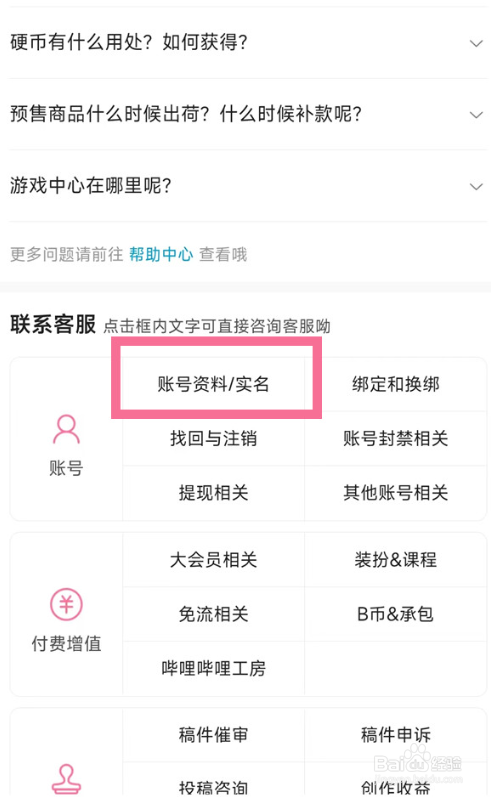Open the 帮助中心 link
The width and height of the screenshot is (491, 797).
161,254
